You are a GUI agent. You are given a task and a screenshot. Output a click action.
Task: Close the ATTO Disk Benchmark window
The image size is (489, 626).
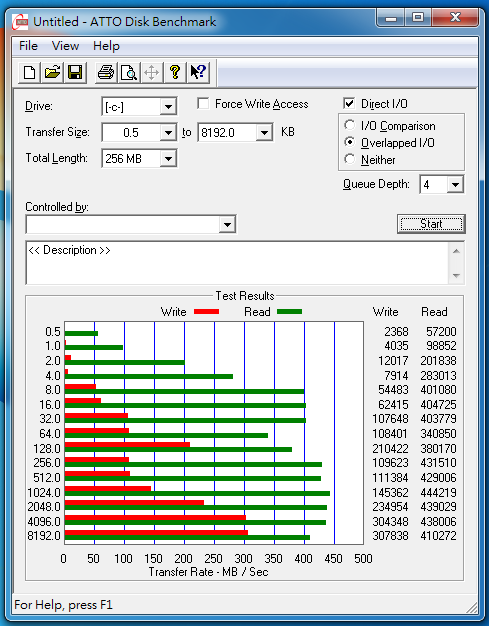(x=455, y=17)
